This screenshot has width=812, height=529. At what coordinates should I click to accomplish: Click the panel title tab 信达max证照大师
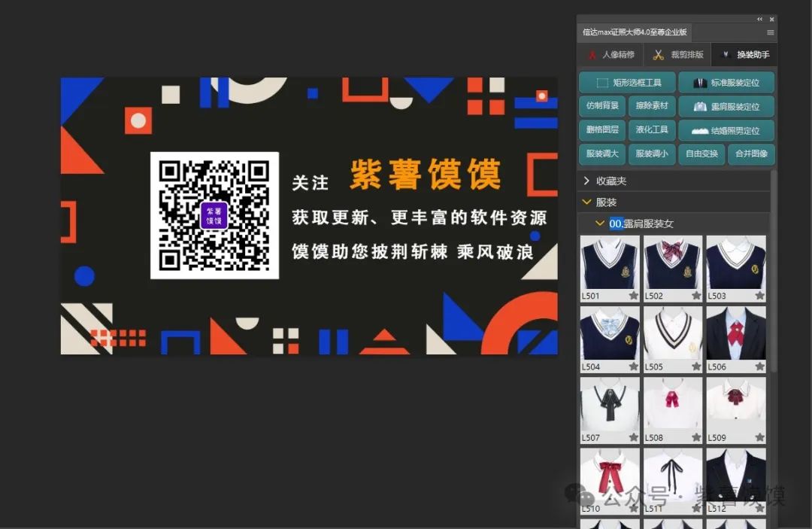[635, 32]
